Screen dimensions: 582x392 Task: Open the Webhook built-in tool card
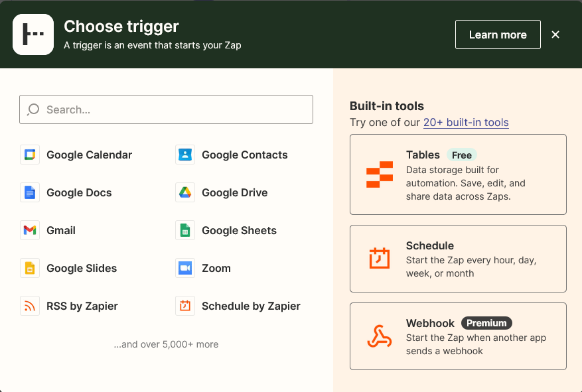pyautogui.click(x=458, y=336)
